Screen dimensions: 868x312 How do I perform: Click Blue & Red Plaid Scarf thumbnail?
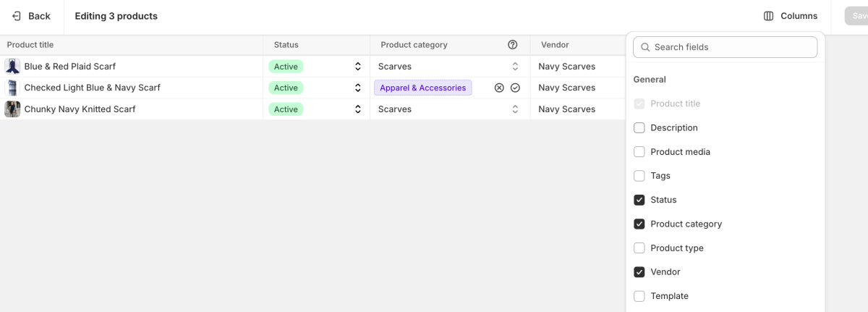point(12,67)
